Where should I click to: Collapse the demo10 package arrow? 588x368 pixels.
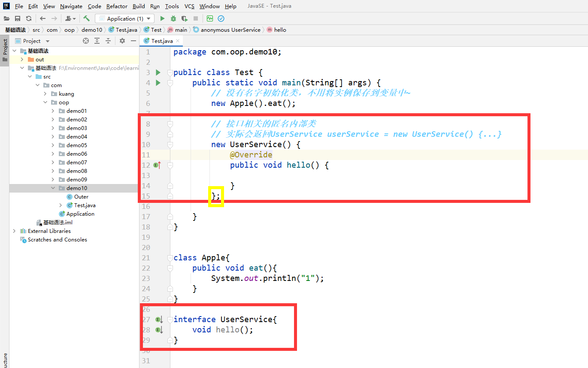coord(53,188)
